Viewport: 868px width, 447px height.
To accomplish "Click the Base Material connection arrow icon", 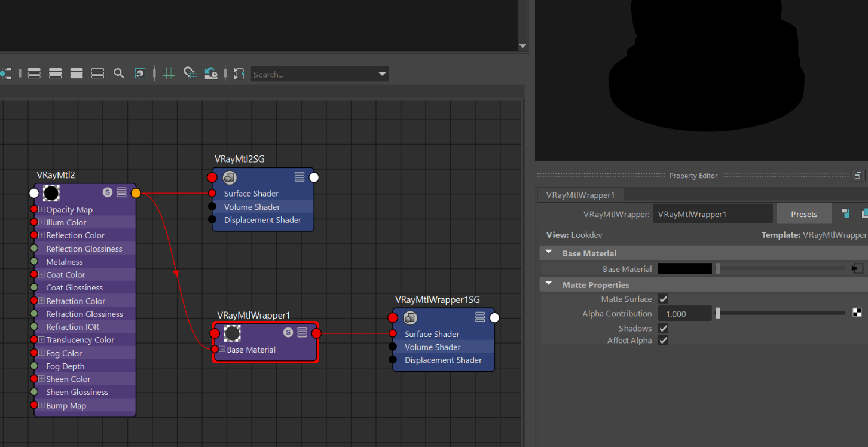I will (x=858, y=269).
